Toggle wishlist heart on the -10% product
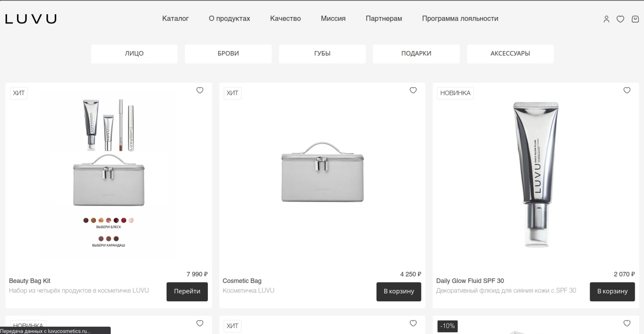 pyautogui.click(x=627, y=323)
